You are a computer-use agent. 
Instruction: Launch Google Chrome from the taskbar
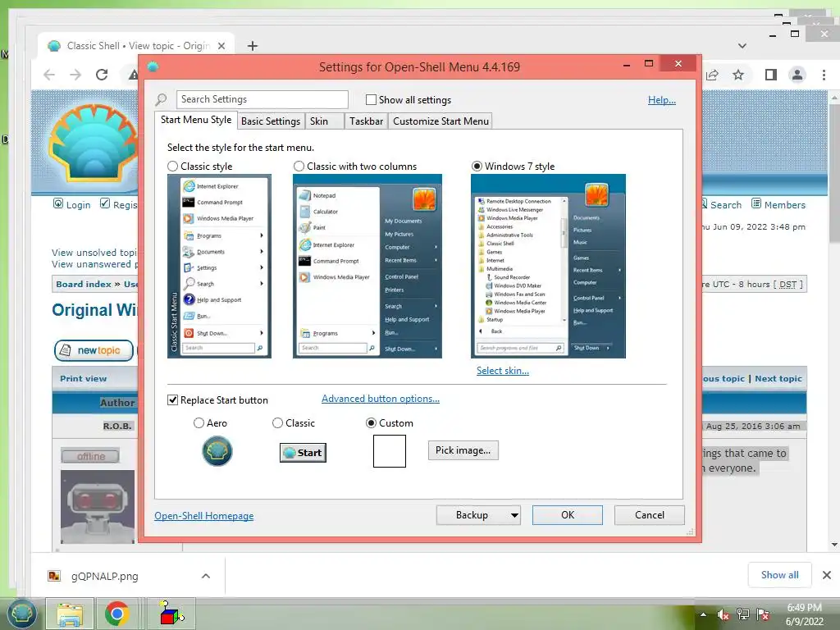click(x=116, y=614)
